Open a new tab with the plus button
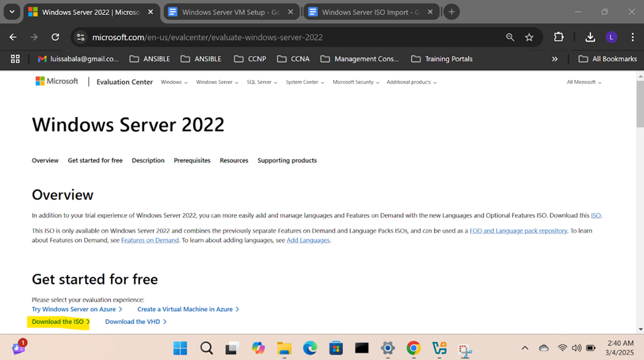 coord(451,12)
